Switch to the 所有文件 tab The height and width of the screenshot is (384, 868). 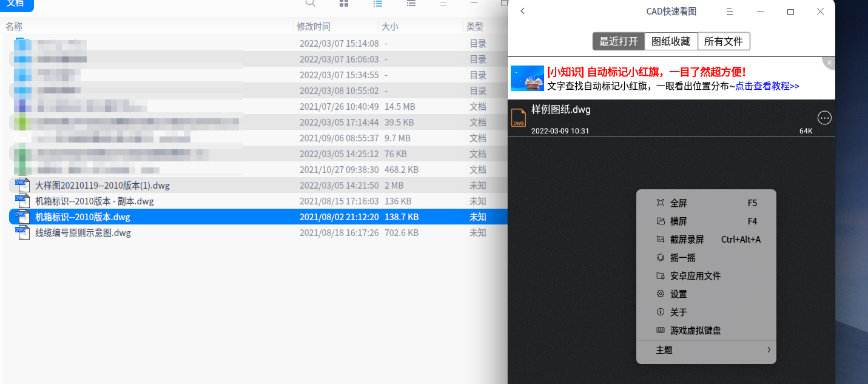coord(724,41)
